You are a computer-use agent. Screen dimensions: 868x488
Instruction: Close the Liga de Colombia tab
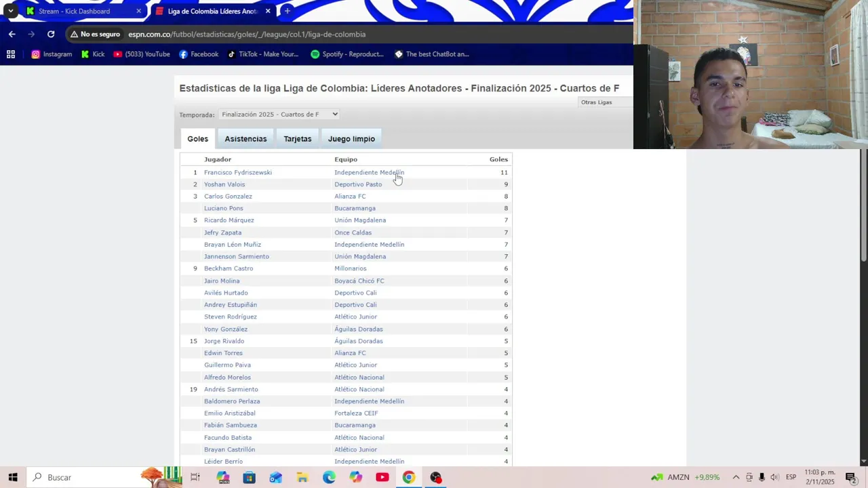(268, 11)
